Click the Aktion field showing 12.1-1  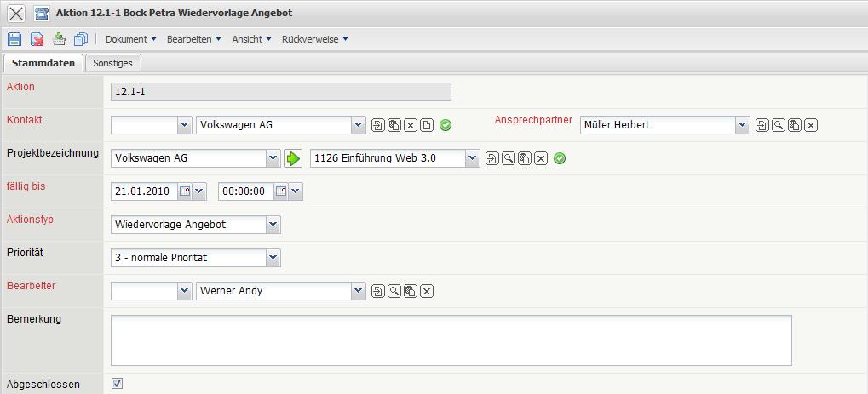point(281,92)
